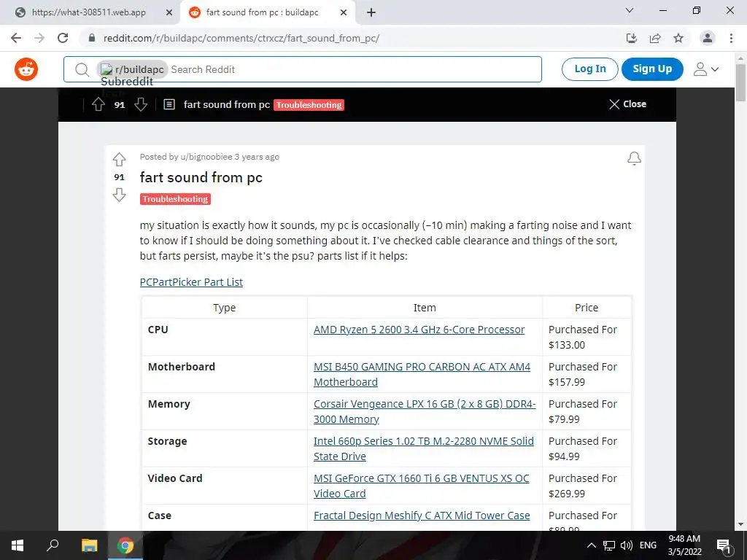This screenshot has width=747, height=560.
Task: Click the browser forward arrow
Action: pyautogui.click(x=39, y=38)
